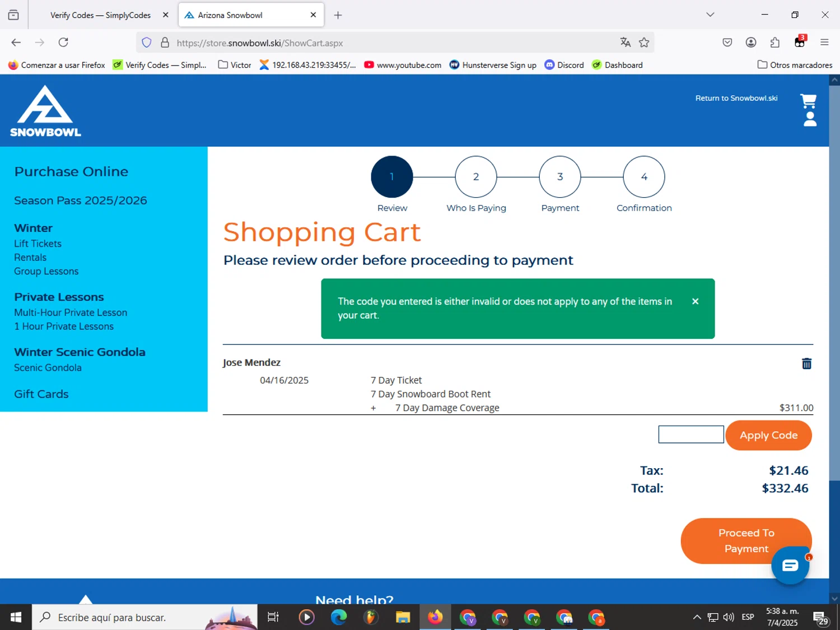Open the Hunsterverse Sign up bookmark

(493, 65)
